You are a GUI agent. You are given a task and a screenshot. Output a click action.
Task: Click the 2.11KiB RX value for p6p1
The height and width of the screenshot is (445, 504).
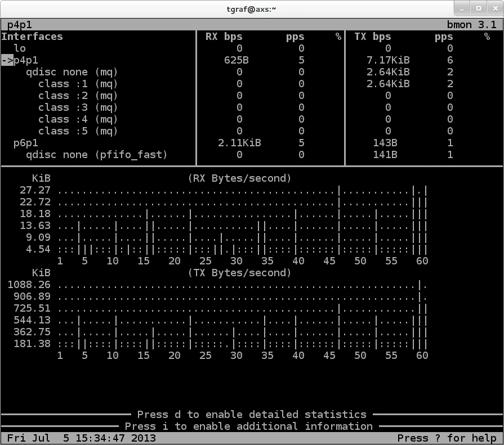(x=239, y=143)
